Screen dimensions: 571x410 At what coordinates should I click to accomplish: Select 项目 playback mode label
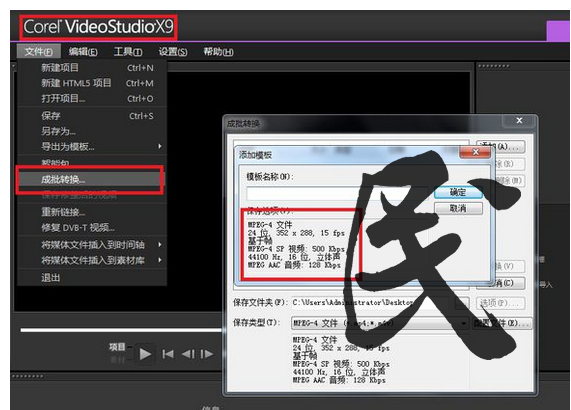(117, 347)
